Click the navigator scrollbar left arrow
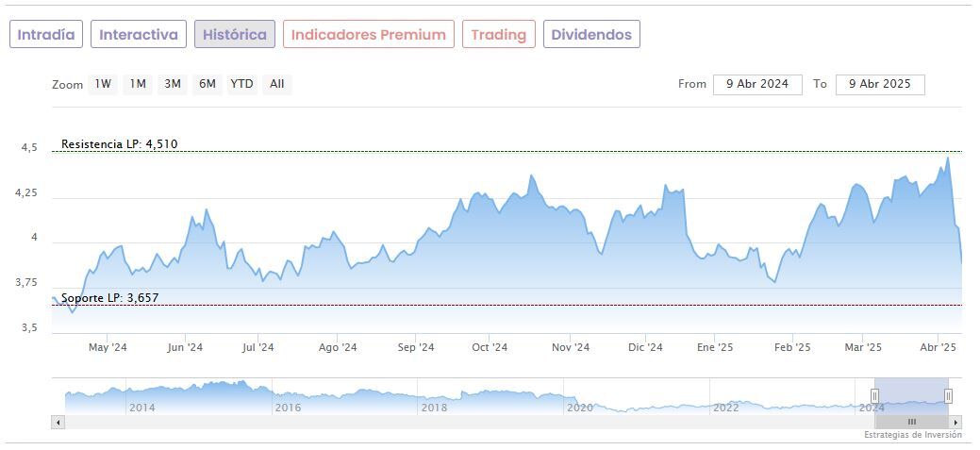Viewport: 980px width, 450px height. 58,422
